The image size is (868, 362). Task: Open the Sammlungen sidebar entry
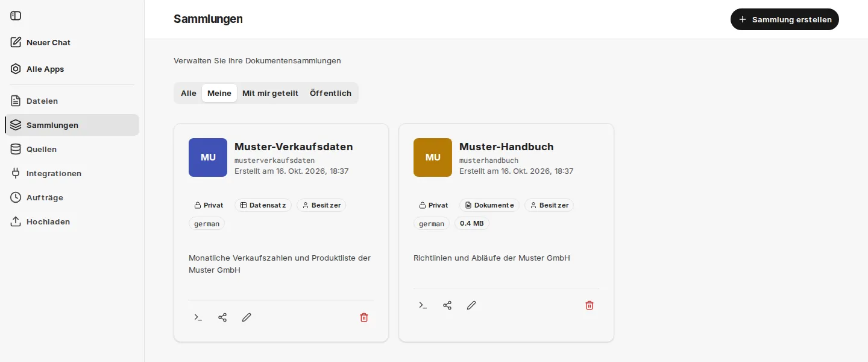(72, 125)
